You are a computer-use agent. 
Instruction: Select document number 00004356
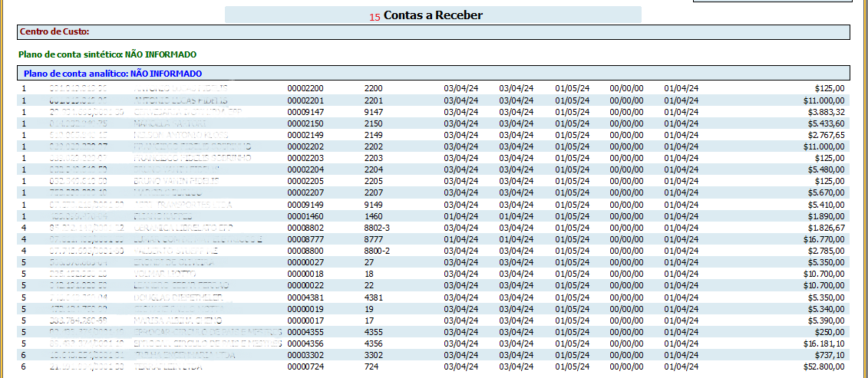(x=305, y=343)
